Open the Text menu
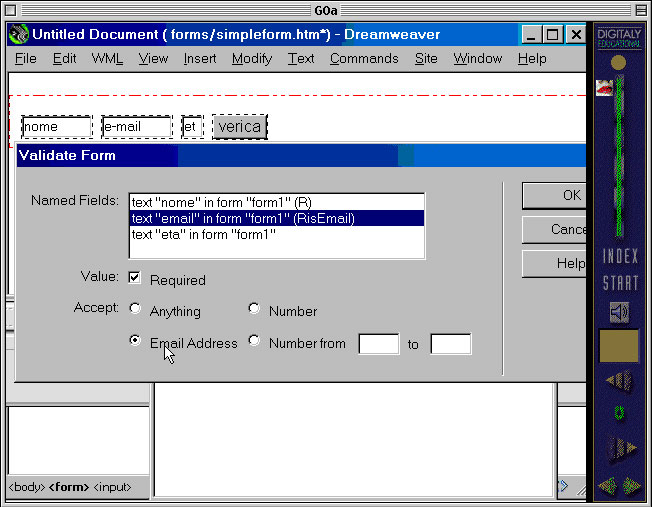This screenshot has height=507, width=652. [301, 59]
